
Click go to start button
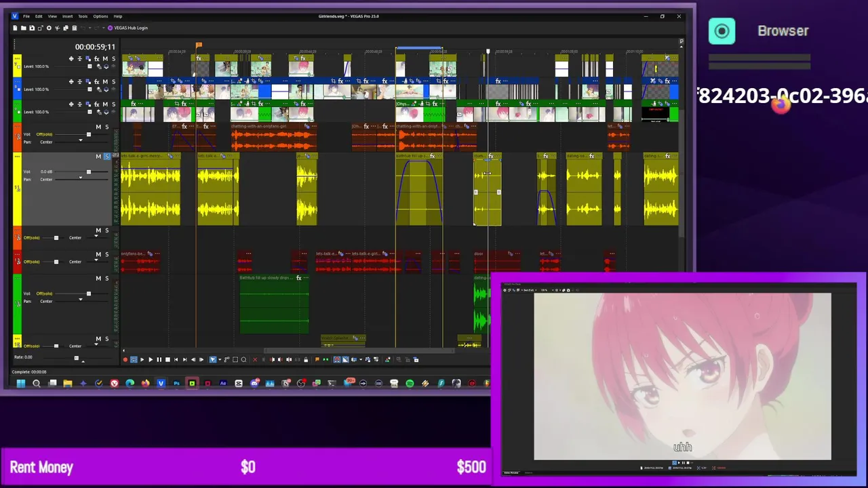176,360
